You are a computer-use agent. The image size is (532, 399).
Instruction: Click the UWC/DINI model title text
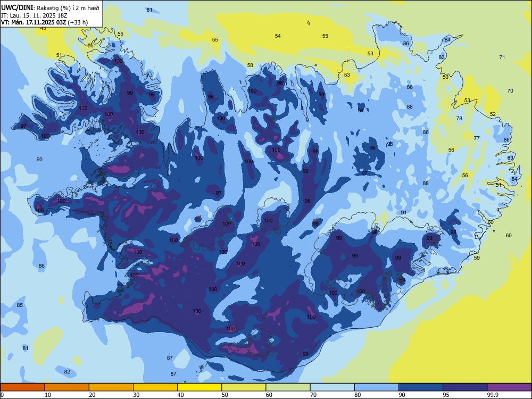click(x=17, y=8)
